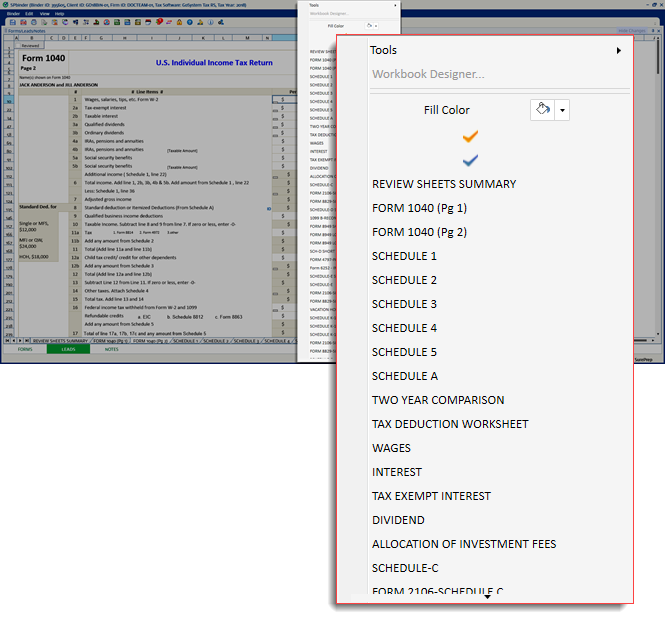Expand the Tools submenu arrow in enlarged menu

(619, 50)
